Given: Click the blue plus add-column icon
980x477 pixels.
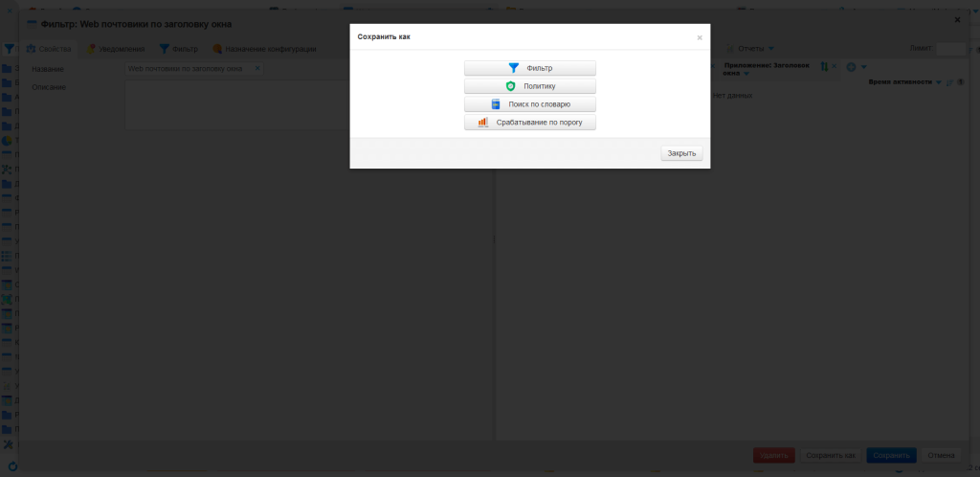Looking at the screenshot, I should (851, 67).
